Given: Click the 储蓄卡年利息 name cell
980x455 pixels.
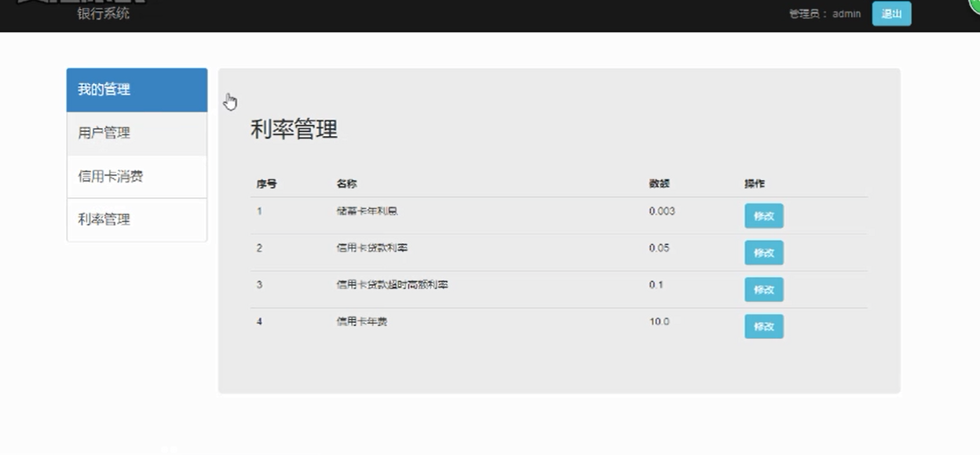Looking at the screenshot, I should [x=367, y=211].
